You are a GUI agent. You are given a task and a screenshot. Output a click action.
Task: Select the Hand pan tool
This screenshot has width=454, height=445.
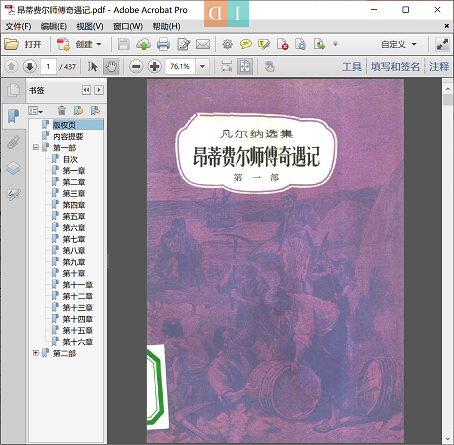click(x=111, y=67)
